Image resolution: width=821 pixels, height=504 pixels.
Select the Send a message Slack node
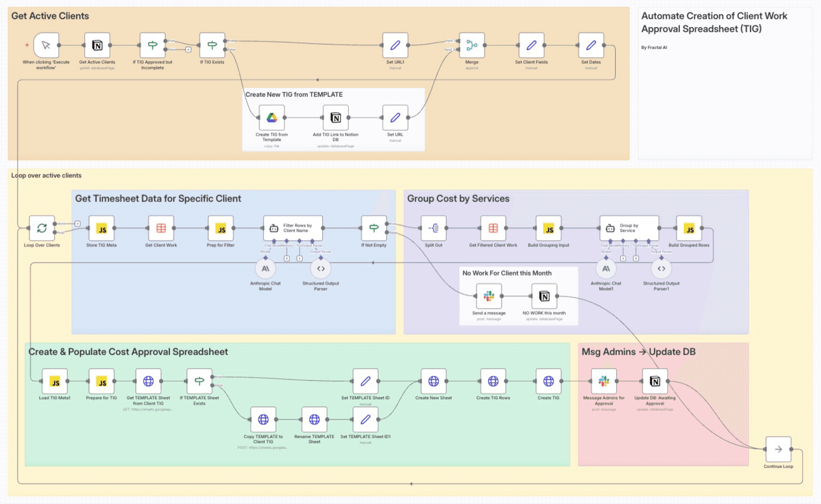point(489,296)
